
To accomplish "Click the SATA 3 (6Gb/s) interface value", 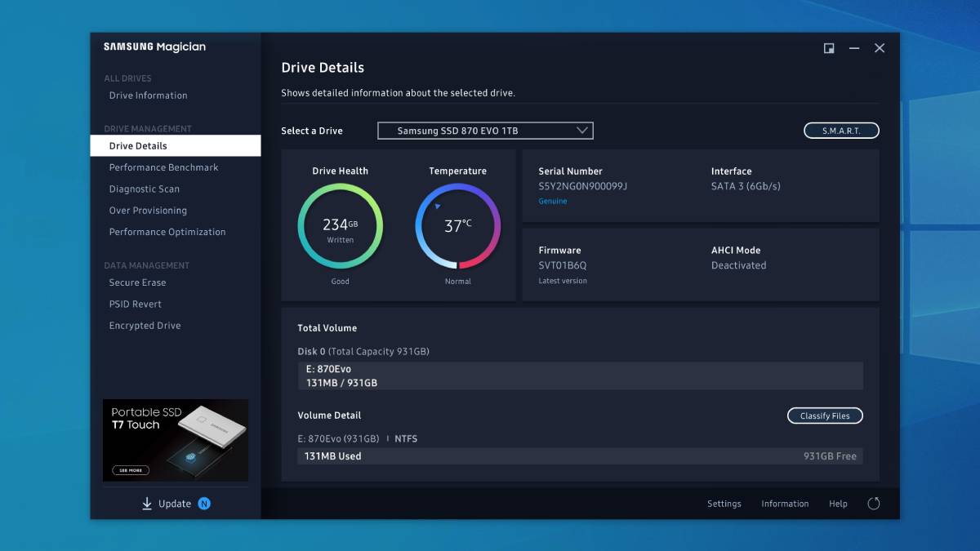I will point(746,186).
